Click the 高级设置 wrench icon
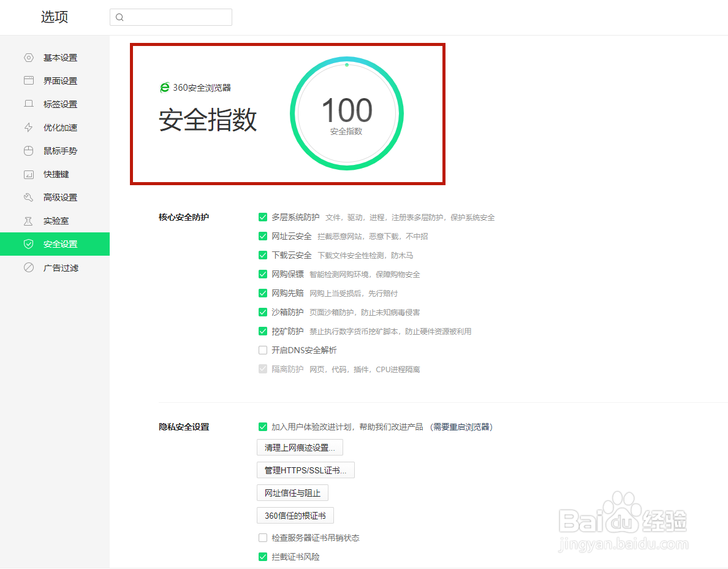This screenshot has height=569, width=728. [x=29, y=197]
